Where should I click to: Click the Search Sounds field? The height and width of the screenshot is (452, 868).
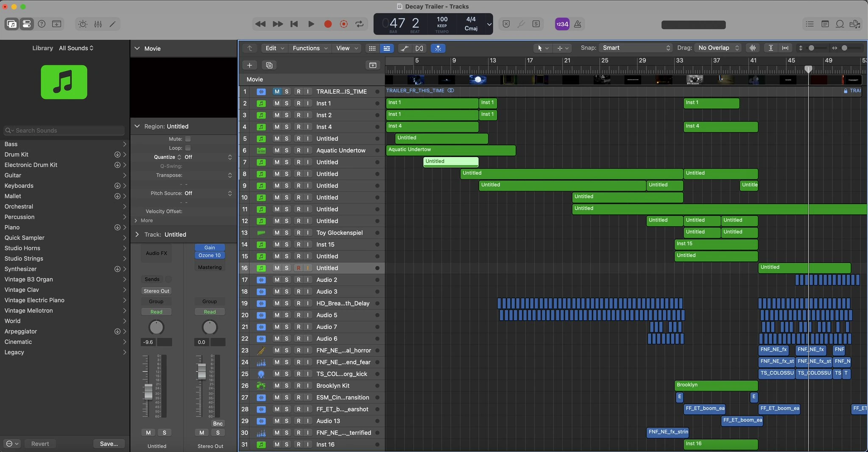64,130
